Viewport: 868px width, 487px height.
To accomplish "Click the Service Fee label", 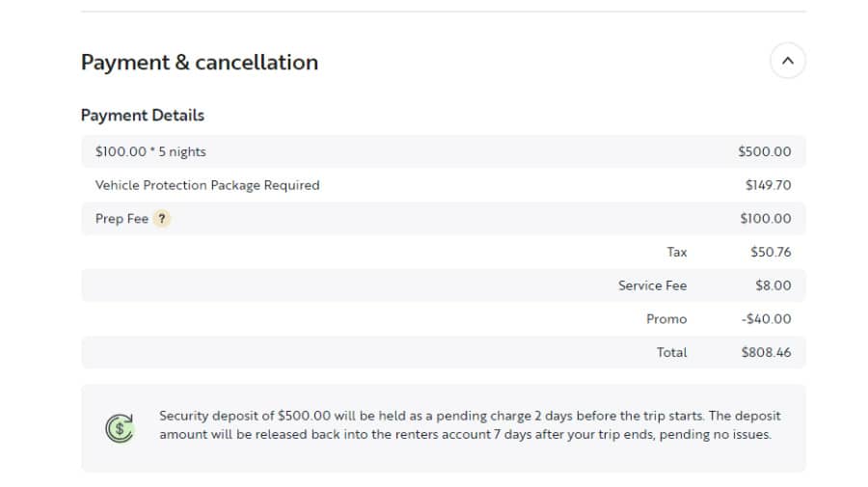I will point(652,285).
